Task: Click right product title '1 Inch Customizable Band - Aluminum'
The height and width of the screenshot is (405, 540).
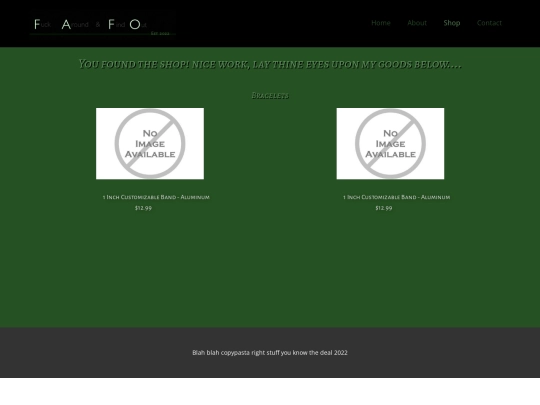Action: 396,197
